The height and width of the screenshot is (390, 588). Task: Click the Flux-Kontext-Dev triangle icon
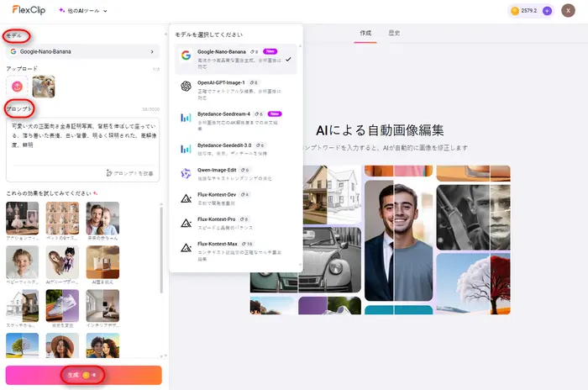click(x=186, y=198)
